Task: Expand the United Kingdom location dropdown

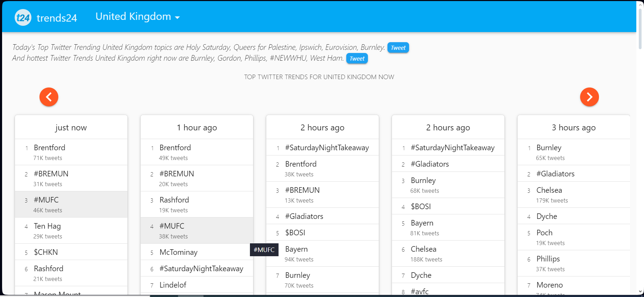Action: point(138,17)
